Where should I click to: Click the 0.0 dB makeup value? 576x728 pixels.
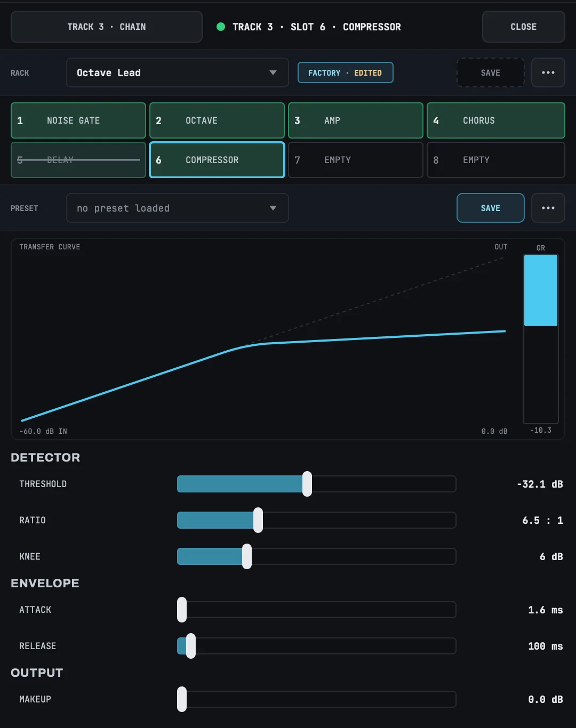pyautogui.click(x=546, y=699)
